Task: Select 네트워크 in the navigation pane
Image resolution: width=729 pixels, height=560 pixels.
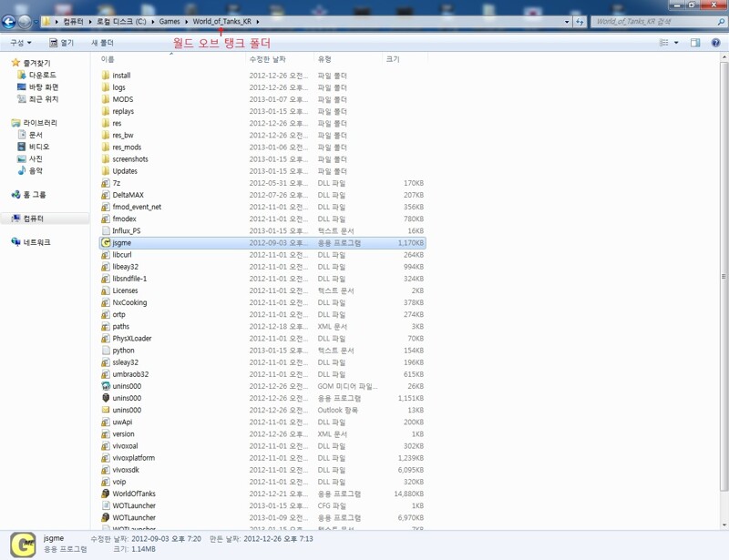Action: pyautogui.click(x=36, y=242)
